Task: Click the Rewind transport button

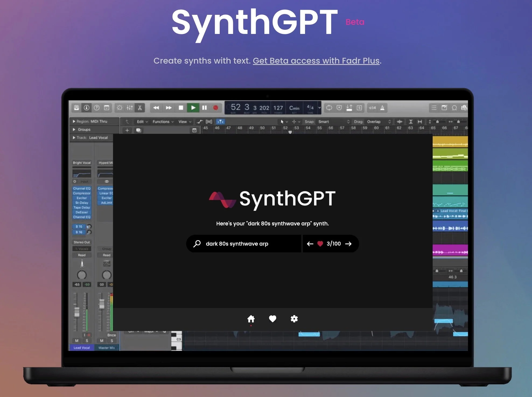Action: coord(156,108)
